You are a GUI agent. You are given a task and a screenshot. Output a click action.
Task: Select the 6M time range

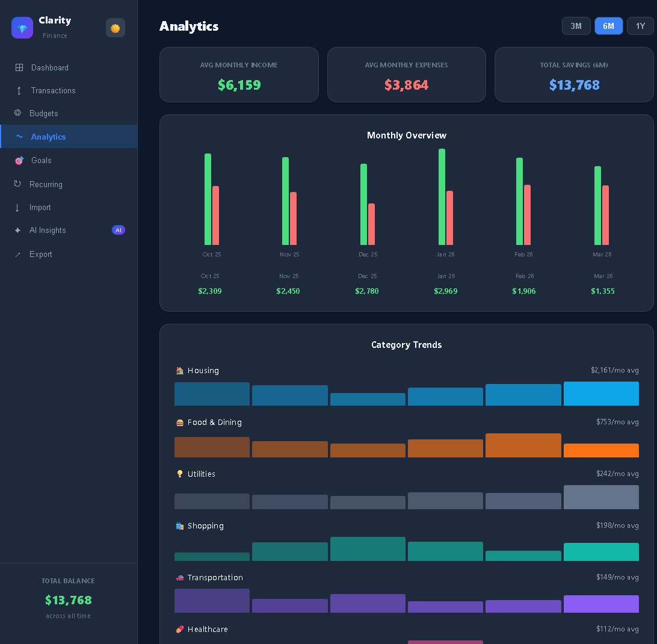[x=608, y=26]
